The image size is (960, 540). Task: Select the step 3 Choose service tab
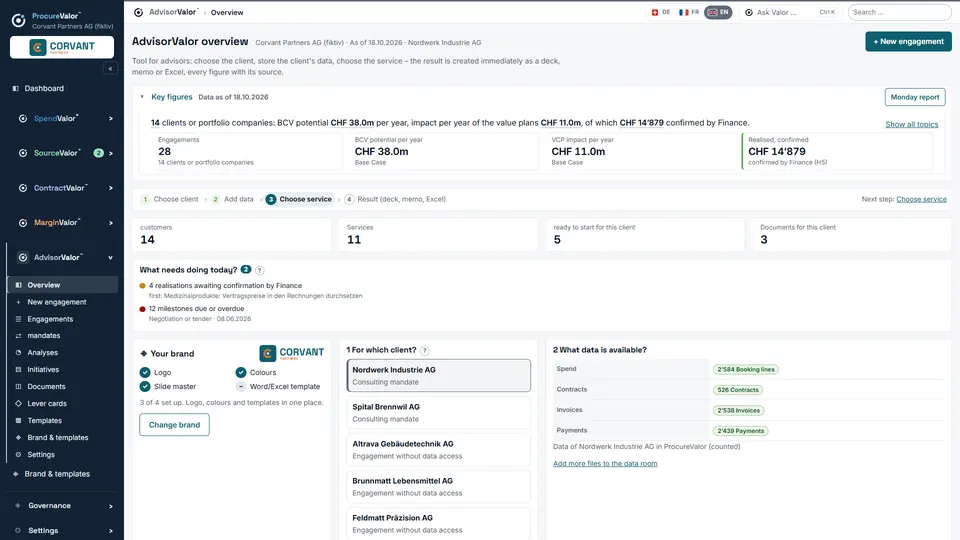tap(299, 199)
